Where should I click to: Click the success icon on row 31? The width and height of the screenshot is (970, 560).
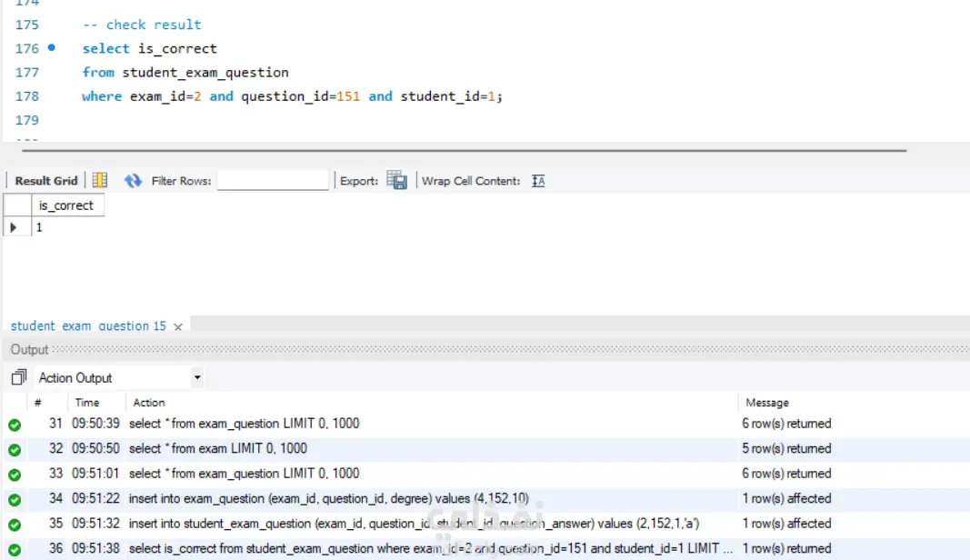(x=15, y=425)
